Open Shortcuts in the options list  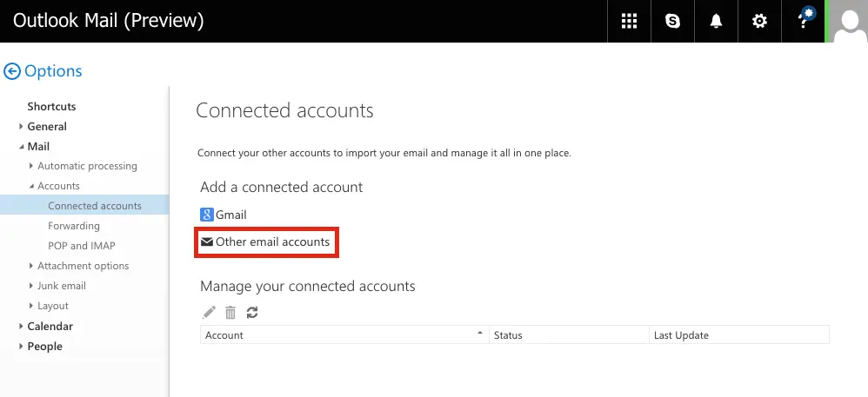tap(51, 106)
